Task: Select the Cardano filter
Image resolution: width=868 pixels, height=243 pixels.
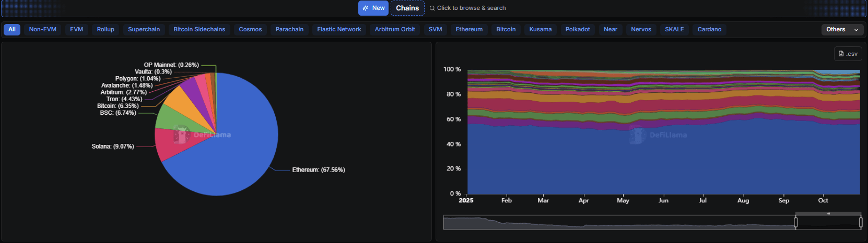Action: pyautogui.click(x=709, y=29)
